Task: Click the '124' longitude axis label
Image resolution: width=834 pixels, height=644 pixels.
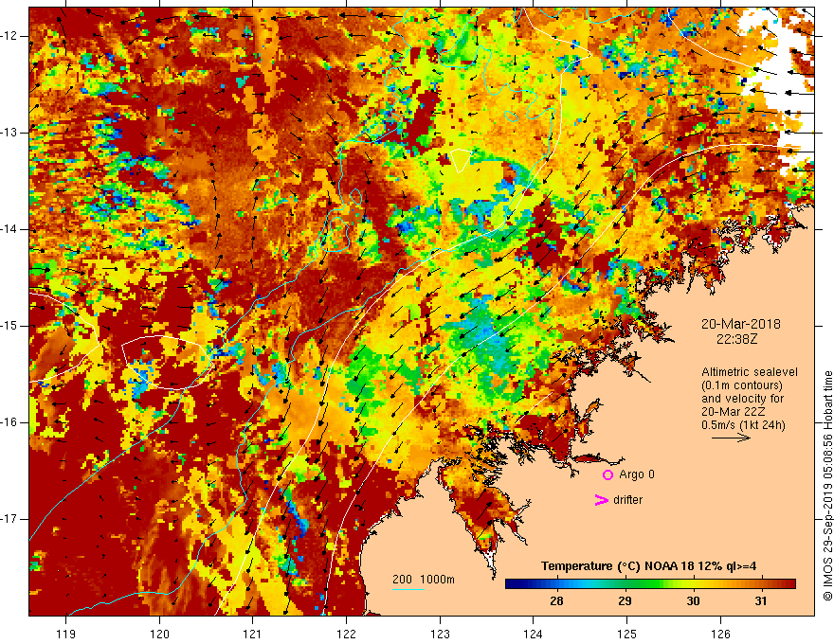Action: 533,634
